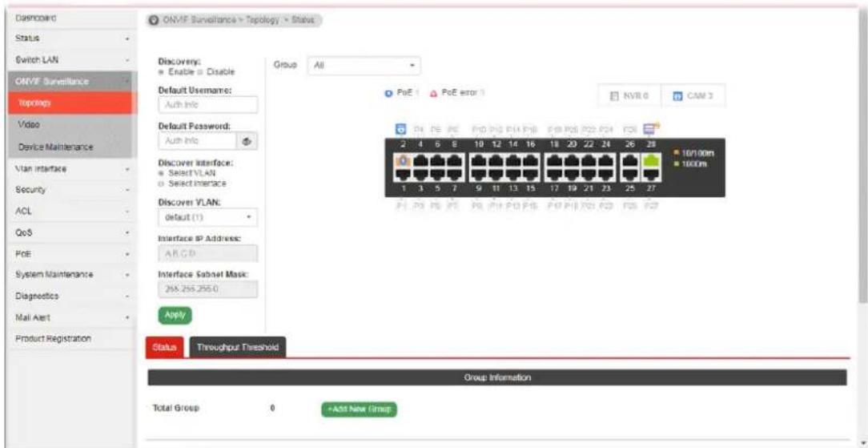Choose Select Interface radio option
The width and height of the screenshot is (868, 448).
(x=162, y=184)
